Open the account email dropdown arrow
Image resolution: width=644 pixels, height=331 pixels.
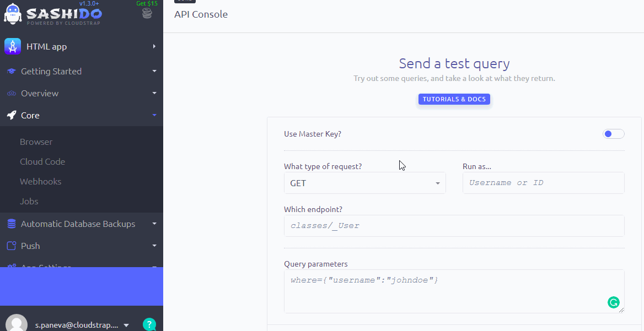126,325
